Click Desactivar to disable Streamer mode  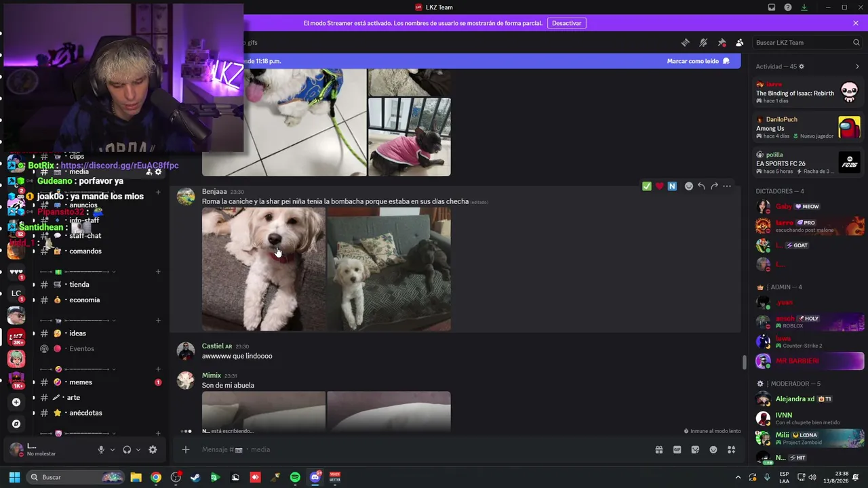pos(566,23)
